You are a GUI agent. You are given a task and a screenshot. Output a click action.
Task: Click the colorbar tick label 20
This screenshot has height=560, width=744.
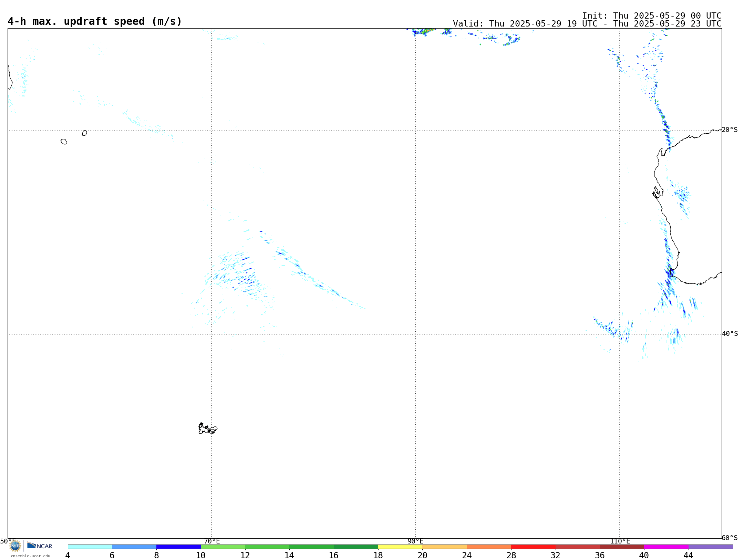pyautogui.click(x=423, y=556)
